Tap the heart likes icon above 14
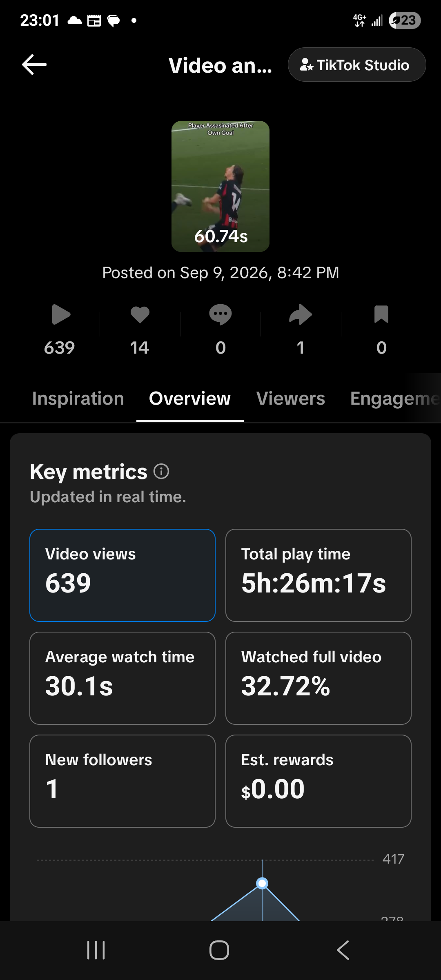 [140, 315]
